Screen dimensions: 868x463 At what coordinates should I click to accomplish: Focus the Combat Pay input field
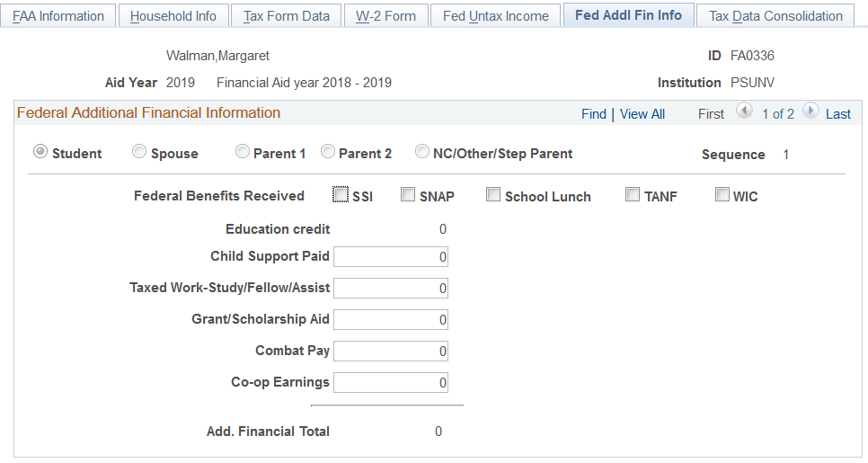pos(391,352)
